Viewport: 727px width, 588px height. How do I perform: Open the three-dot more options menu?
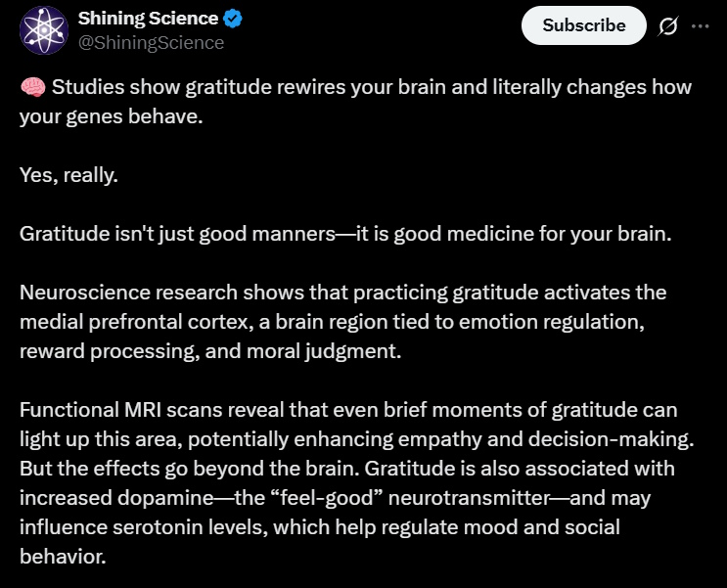[700, 26]
